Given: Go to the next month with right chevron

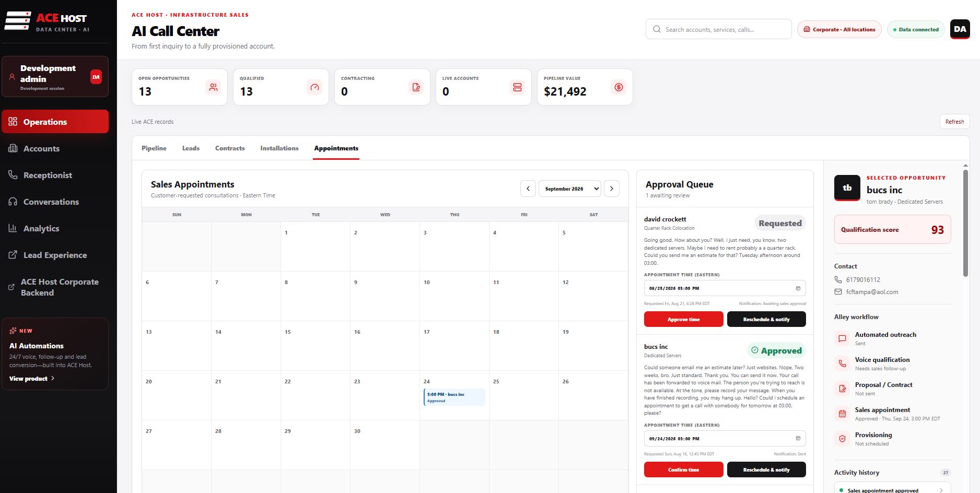Looking at the screenshot, I should [x=612, y=189].
